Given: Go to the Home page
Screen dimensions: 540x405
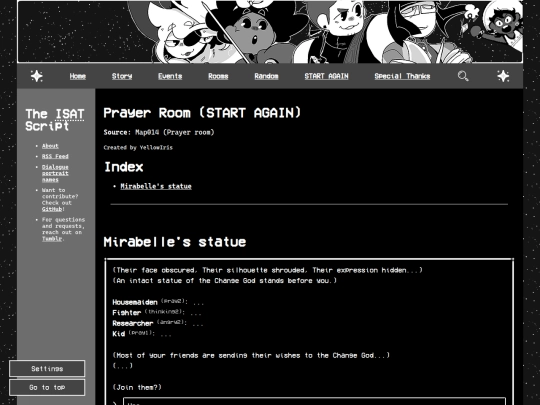Looking at the screenshot, I should 77,76.
